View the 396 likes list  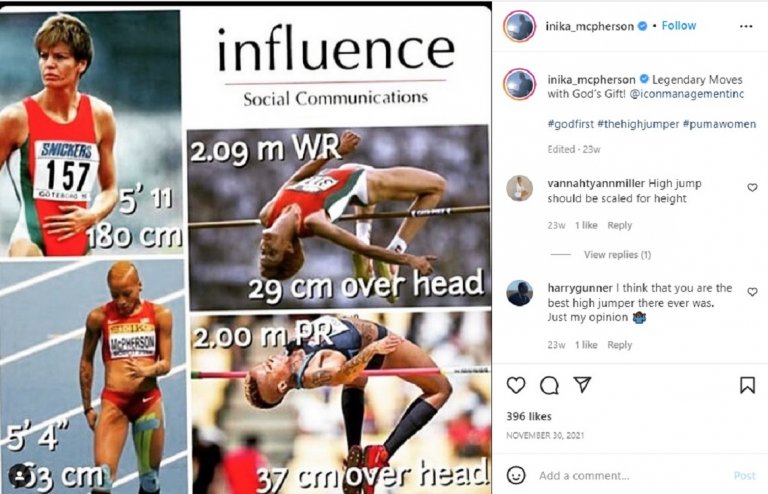pos(529,416)
